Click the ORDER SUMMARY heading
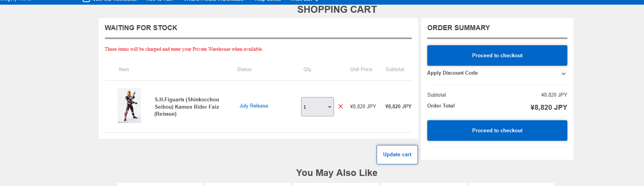 pos(458,28)
